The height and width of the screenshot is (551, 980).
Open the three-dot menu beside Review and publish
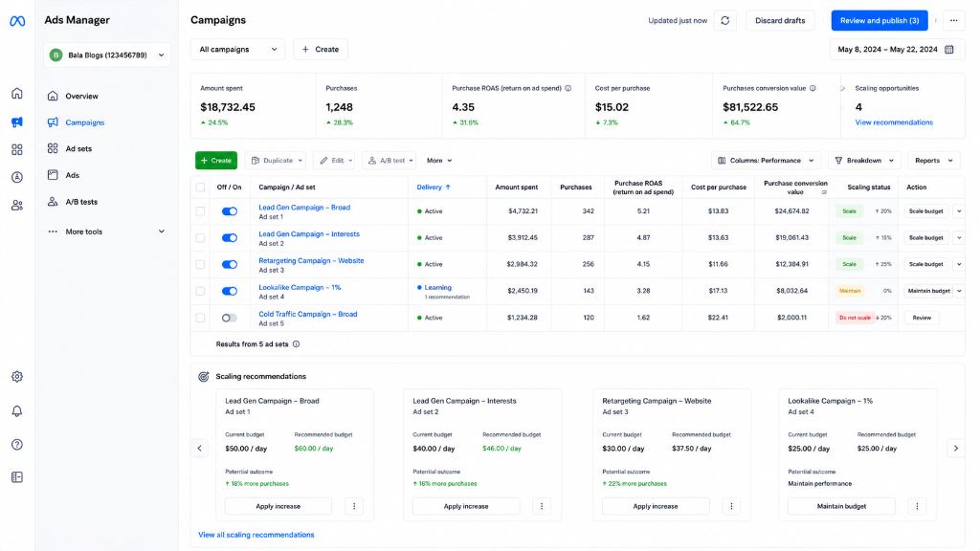pos(954,21)
